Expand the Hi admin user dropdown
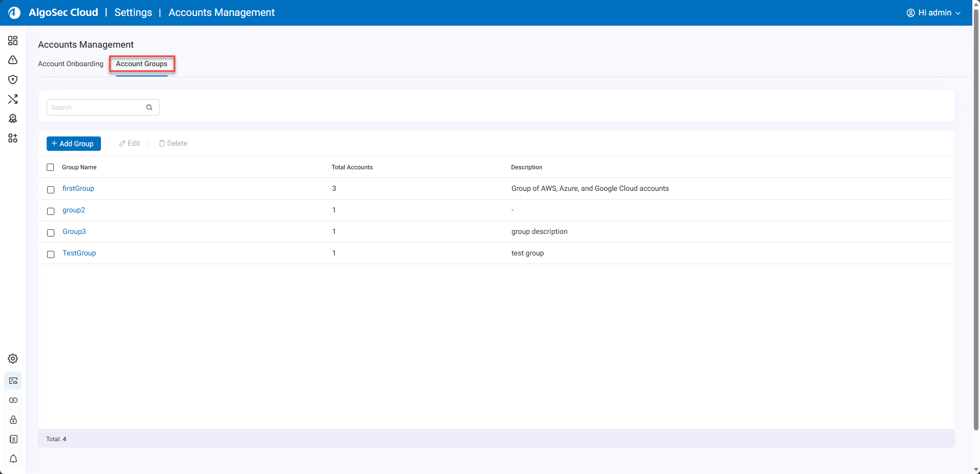The image size is (980, 474). pyautogui.click(x=933, y=13)
